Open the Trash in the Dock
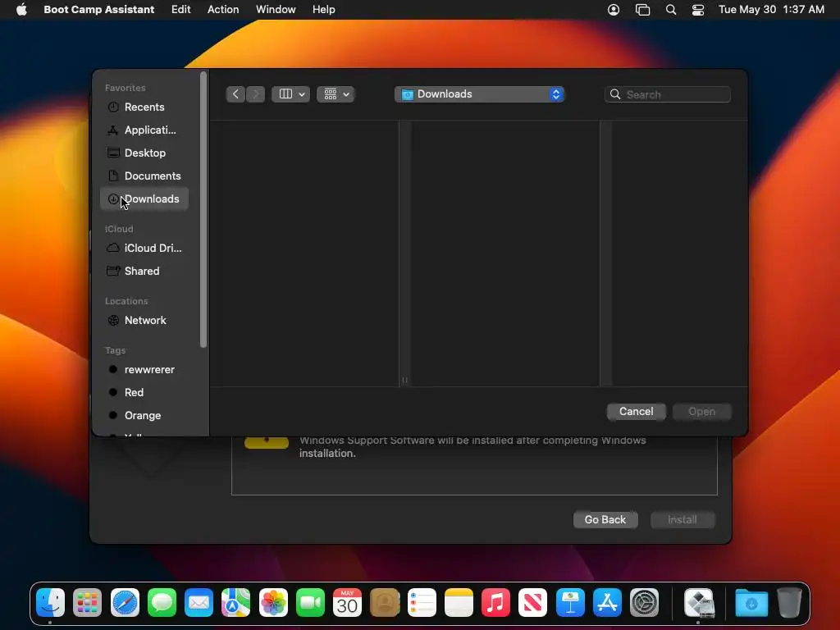Screen dimensions: 840x630 pos(789,603)
